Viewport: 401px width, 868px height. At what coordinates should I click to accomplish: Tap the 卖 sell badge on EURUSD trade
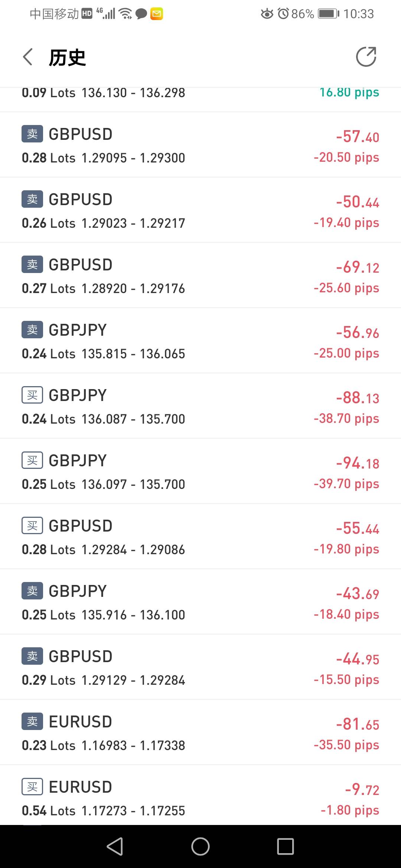pos(32,721)
